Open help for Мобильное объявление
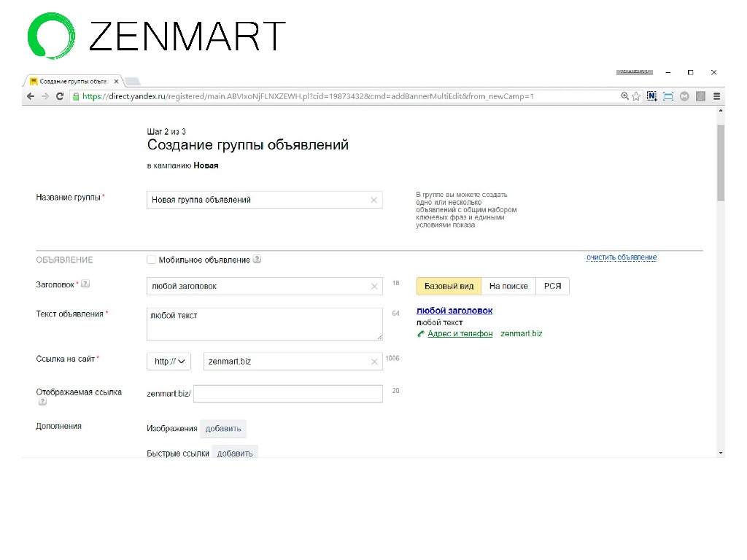747x560 pixels. click(258, 260)
